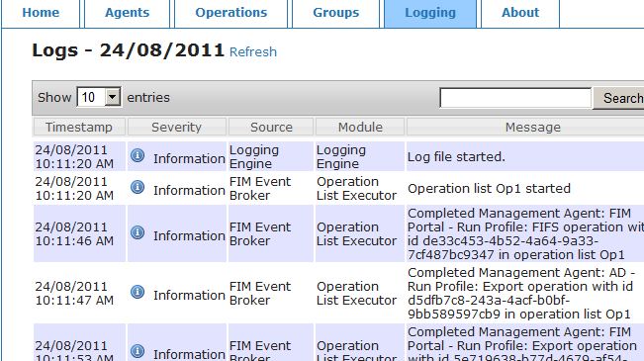The height and width of the screenshot is (361, 644).
Task: Click the AD Export operation completed message
Action: coord(521,293)
